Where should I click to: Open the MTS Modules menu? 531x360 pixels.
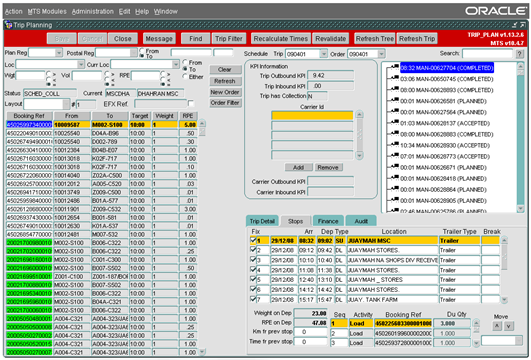tap(47, 12)
